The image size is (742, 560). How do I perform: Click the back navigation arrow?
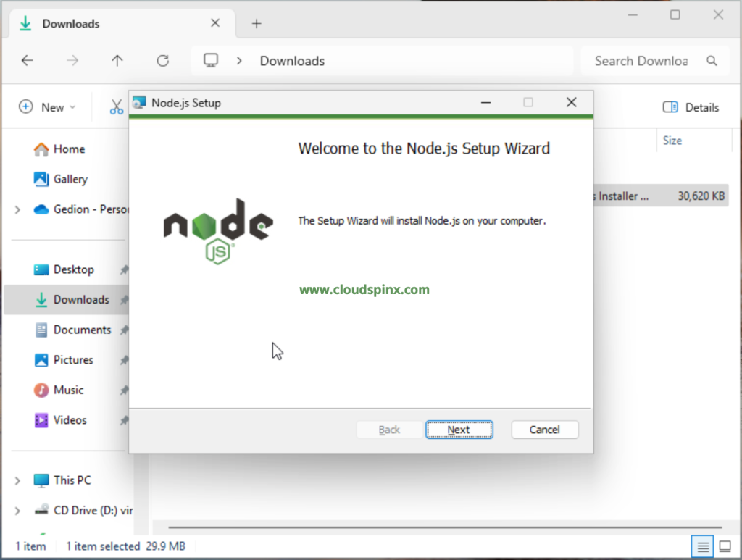coord(27,61)
